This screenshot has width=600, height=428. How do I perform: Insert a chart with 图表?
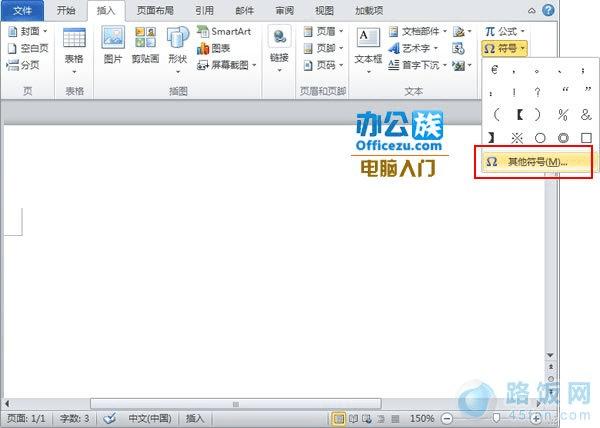214,48
